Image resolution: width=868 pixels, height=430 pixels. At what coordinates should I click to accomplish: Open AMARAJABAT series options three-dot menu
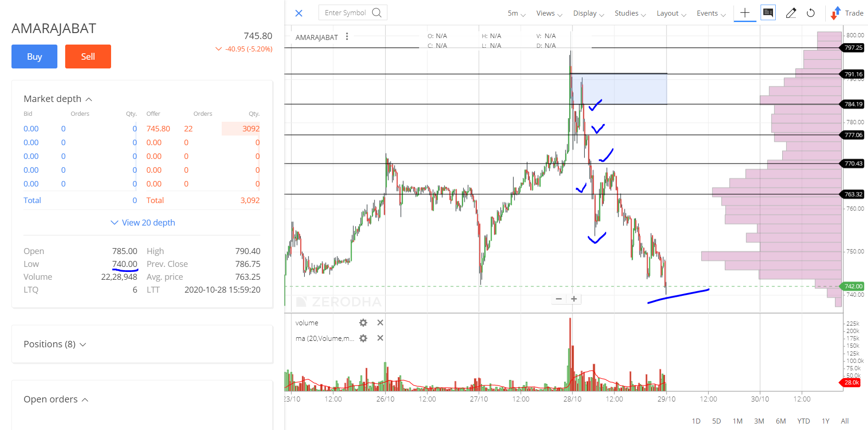(347, 36)
